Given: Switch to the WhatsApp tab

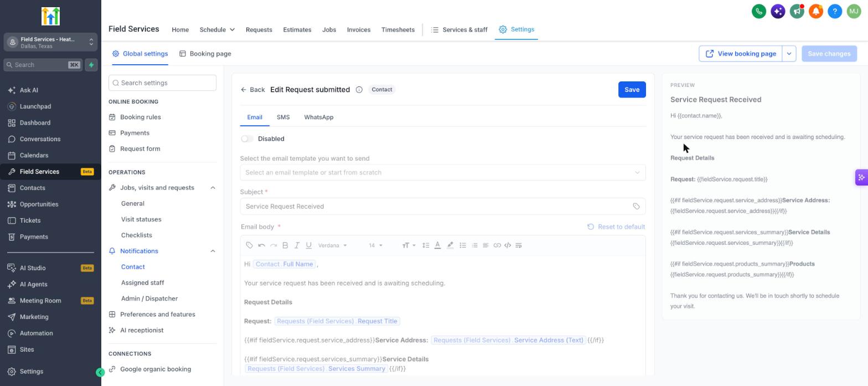Looking at the screenshot, I should 319,117.
